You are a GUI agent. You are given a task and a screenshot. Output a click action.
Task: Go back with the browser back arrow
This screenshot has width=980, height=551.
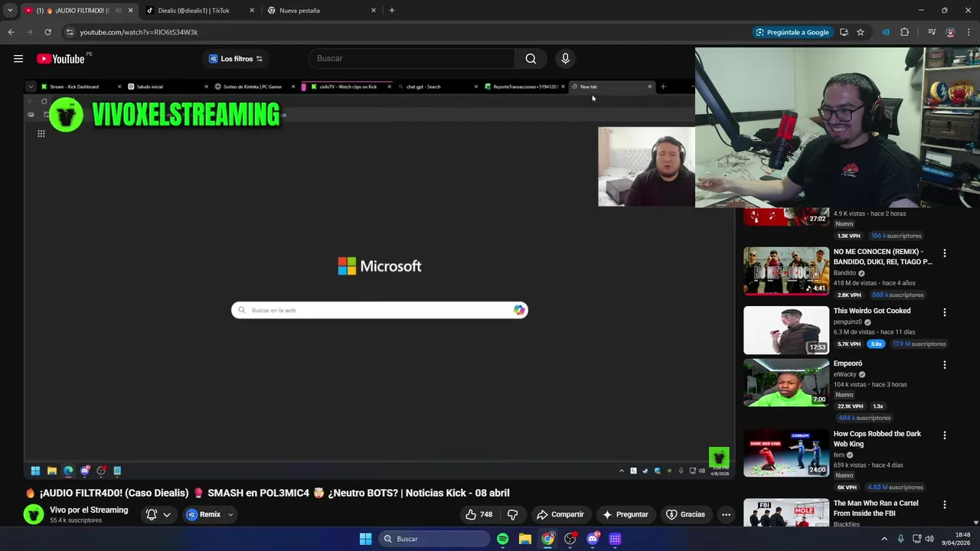tap(11, 32)
